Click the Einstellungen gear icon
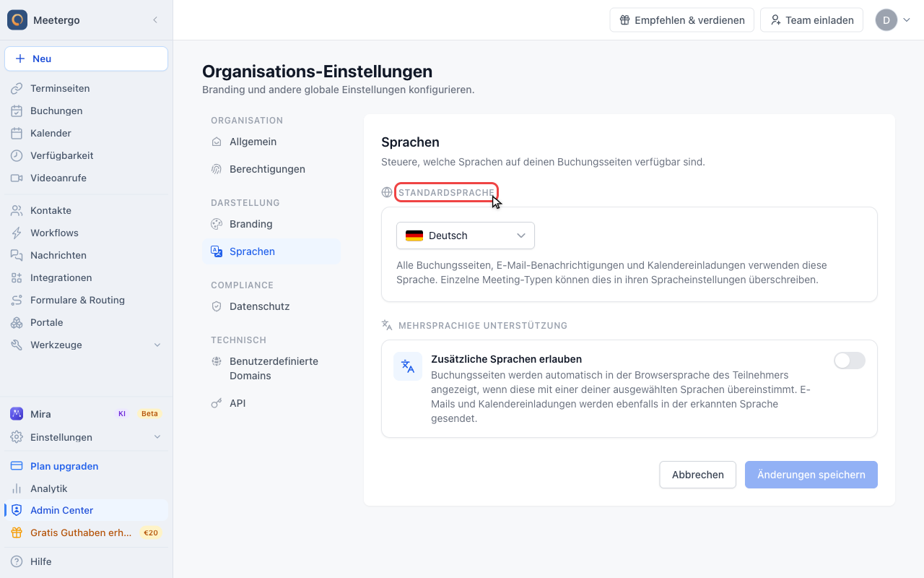This screenshot has width=924, height=578. [x=17, y=437]
